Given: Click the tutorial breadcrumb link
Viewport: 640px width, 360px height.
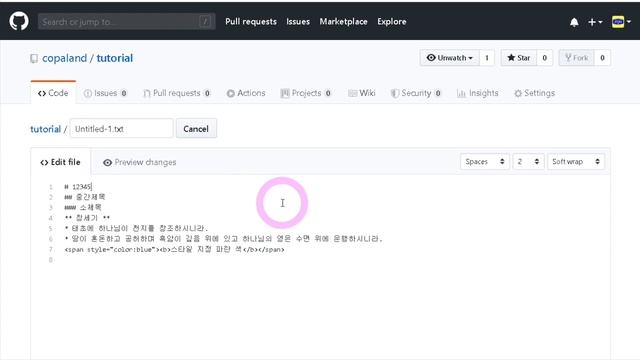Looking at the screenshot, I should [45, 129].
